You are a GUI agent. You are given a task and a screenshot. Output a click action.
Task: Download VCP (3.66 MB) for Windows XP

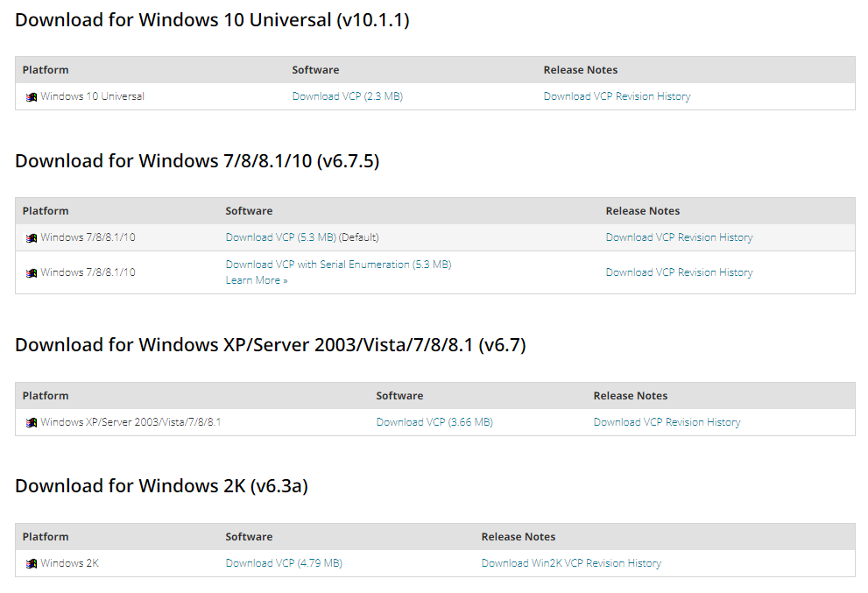tap(434, 422)
